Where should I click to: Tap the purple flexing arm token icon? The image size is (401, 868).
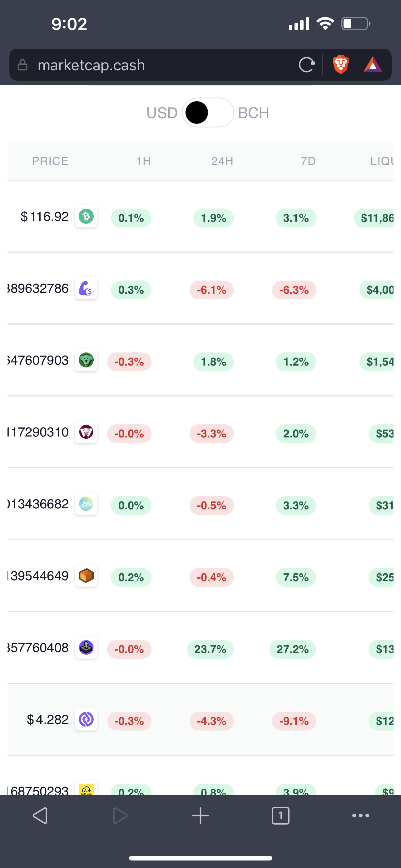[x=86, y=288]
